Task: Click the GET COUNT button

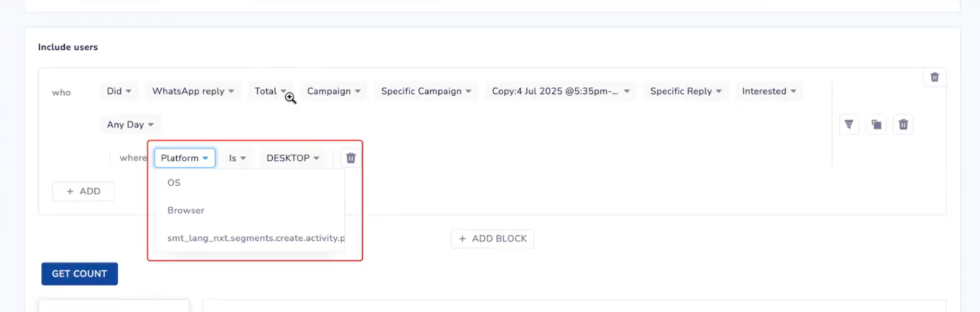Action: point(79,273)
